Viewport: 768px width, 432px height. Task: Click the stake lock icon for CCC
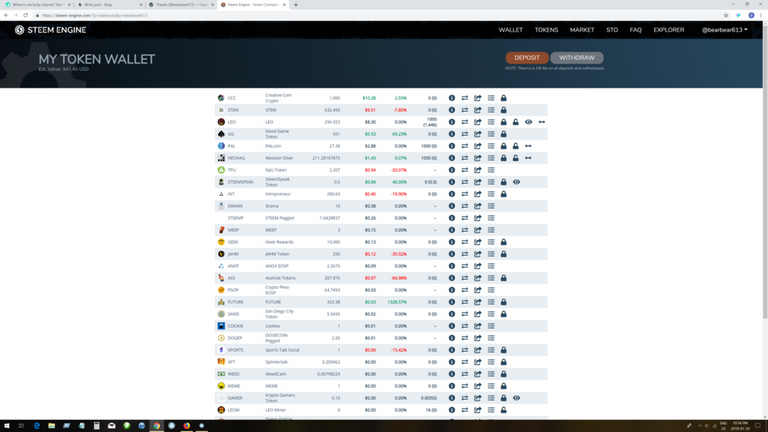504,98
